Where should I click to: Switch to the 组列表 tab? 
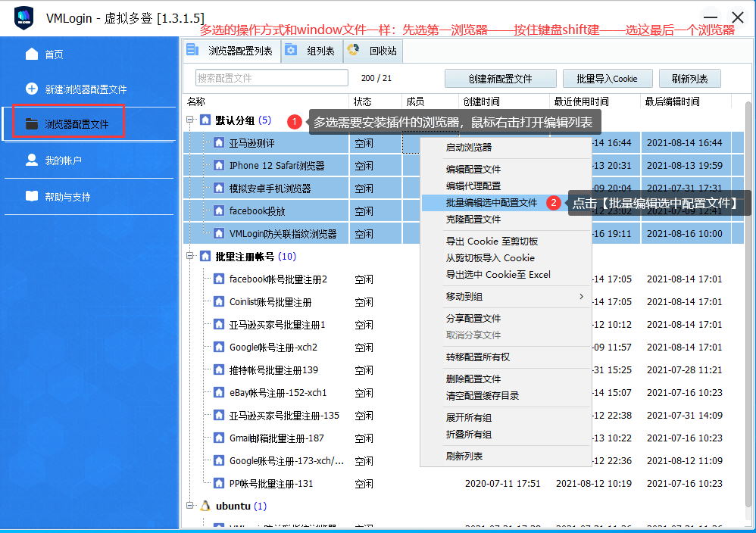pos(312,51)
